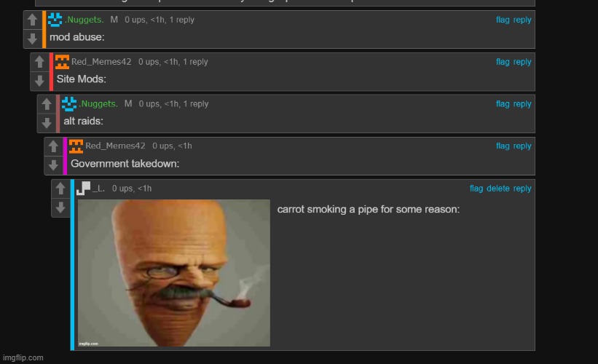Delete the carrot smoking a pipe comment
The width and height of the screenshot is (598, 364).
pos(498,189)
